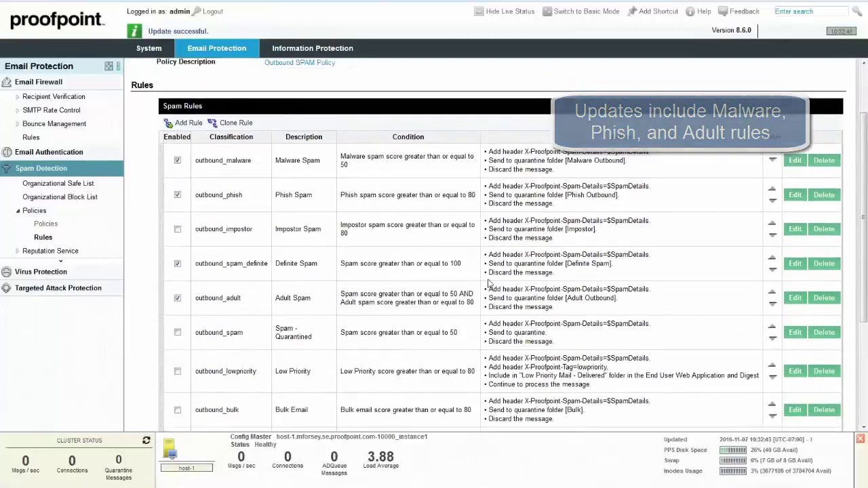Click the Add Shortcut pin icon

pos(632,12)
